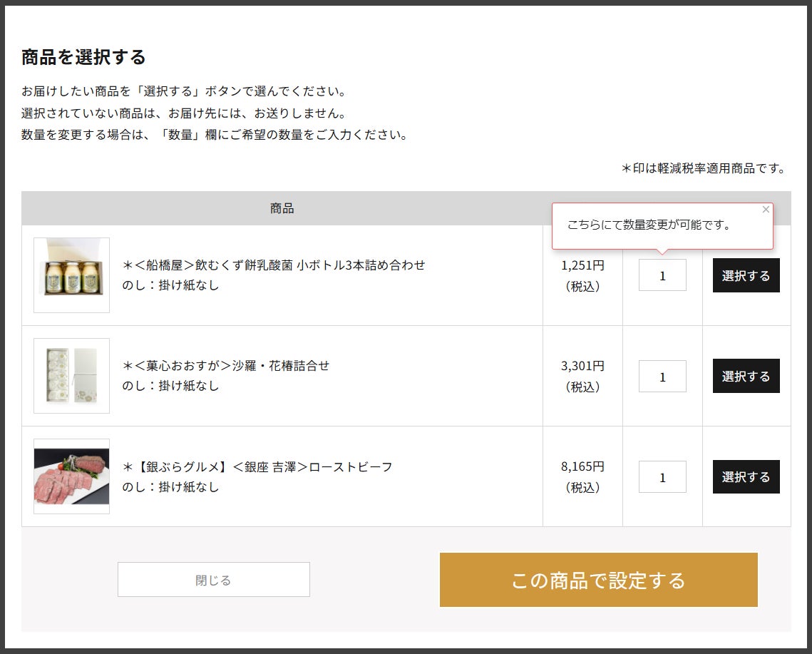Open the 菓心おおすが sweets thumbnail image
Screen dimensions: 812x654
pyautogui.click(x=71, y=376)
